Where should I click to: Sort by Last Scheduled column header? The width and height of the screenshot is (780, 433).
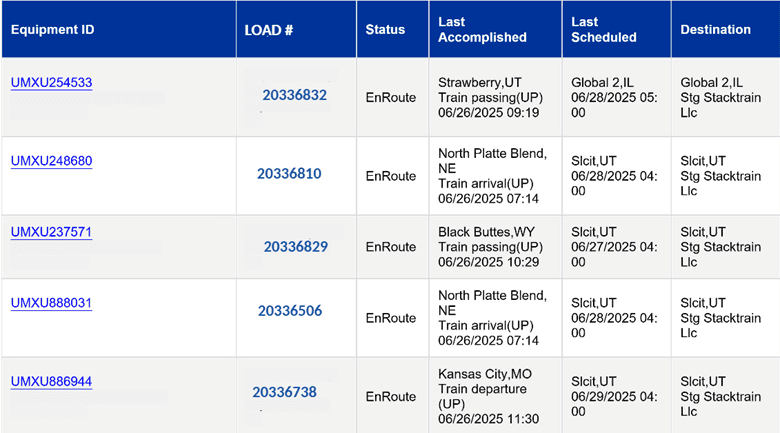tap(603, 29)
